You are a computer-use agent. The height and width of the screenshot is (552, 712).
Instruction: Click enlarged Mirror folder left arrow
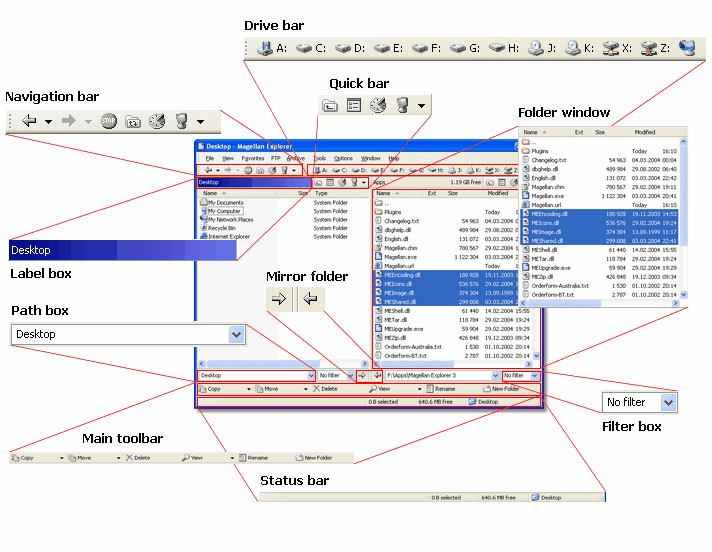click(311, 299)
